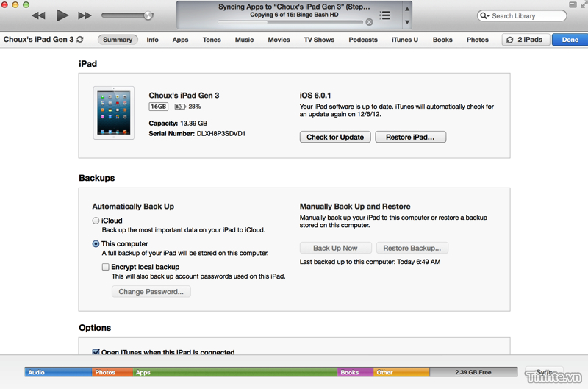The image size is (588, 389).
Task: Open the TV Shows tab
Action: click(x=319, y=40)
